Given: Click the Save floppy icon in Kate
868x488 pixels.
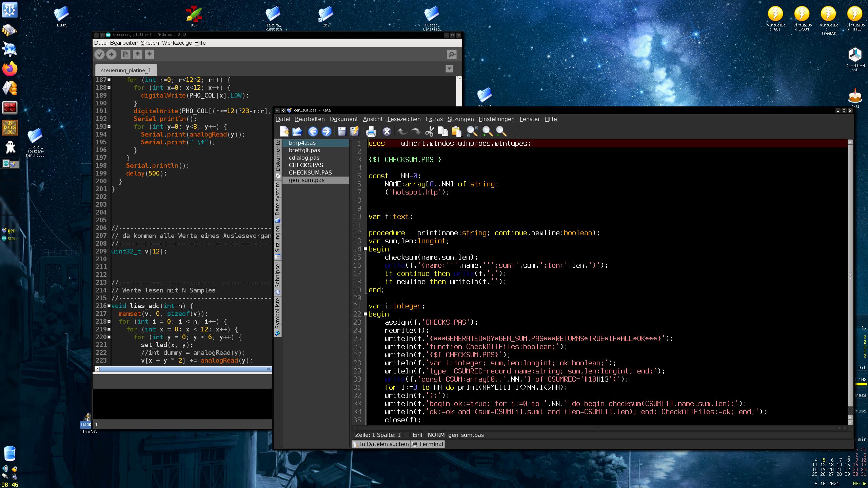Looking at the screenshot, I should pos(342,131).
